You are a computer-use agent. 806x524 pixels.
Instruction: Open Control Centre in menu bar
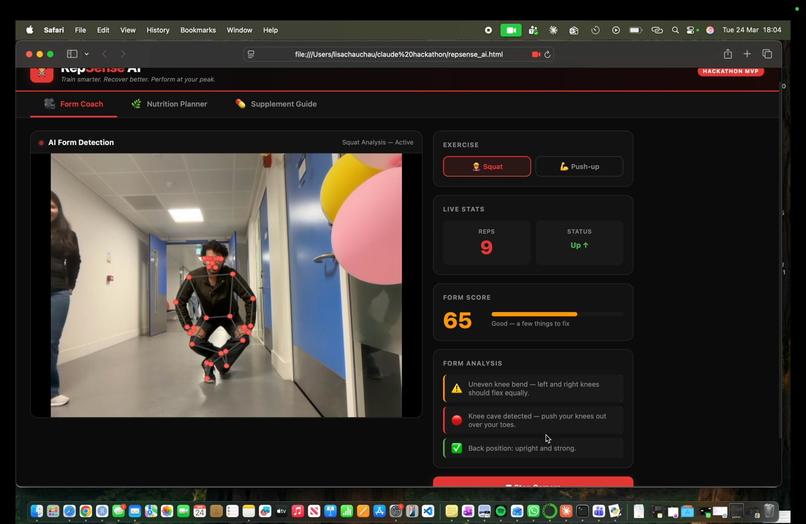[x=692, y=30]
